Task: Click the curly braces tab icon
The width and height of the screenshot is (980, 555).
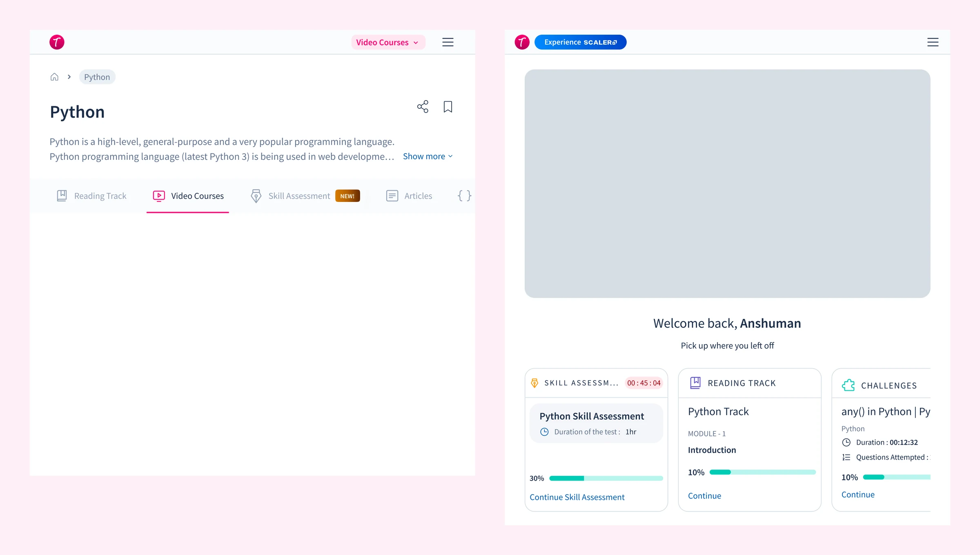Action: (465, 196)
